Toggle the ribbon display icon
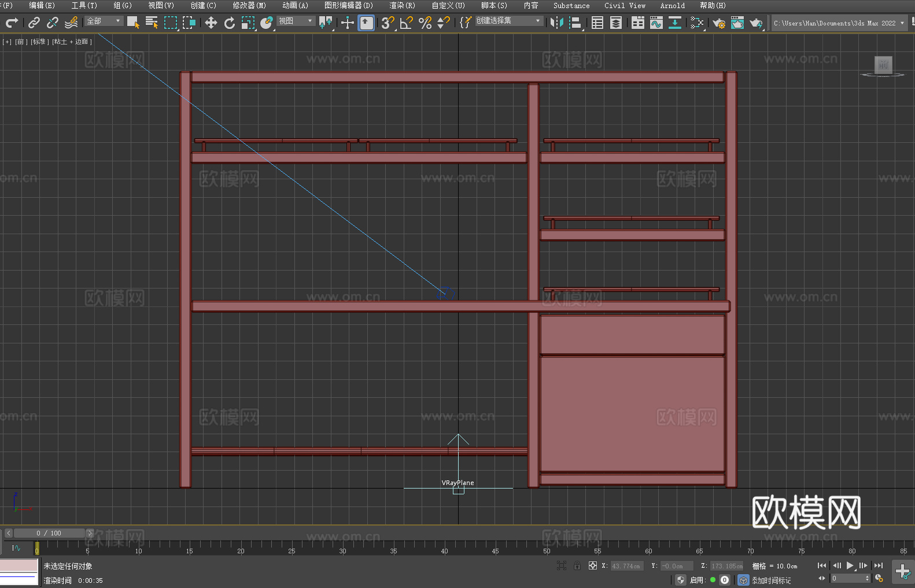The image size is (915, 588). coord(638,23)
